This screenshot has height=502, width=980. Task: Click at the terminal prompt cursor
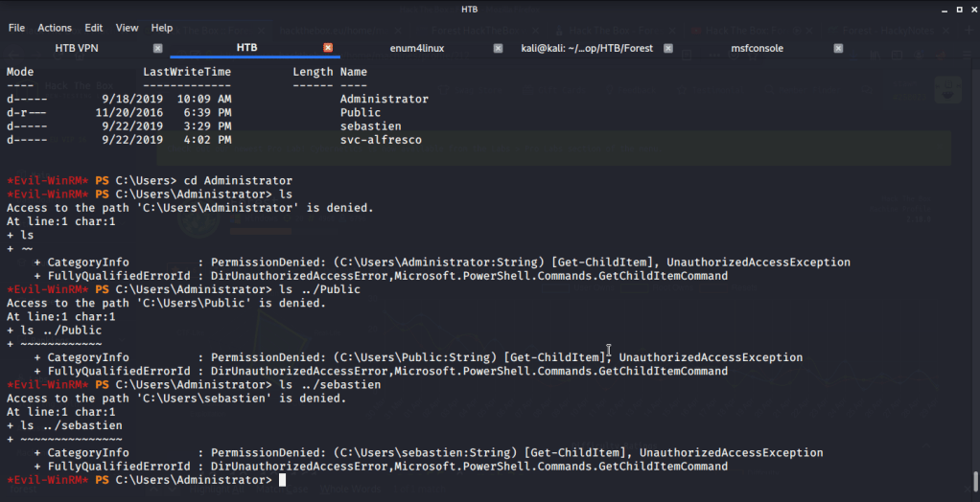pos(283,480)
